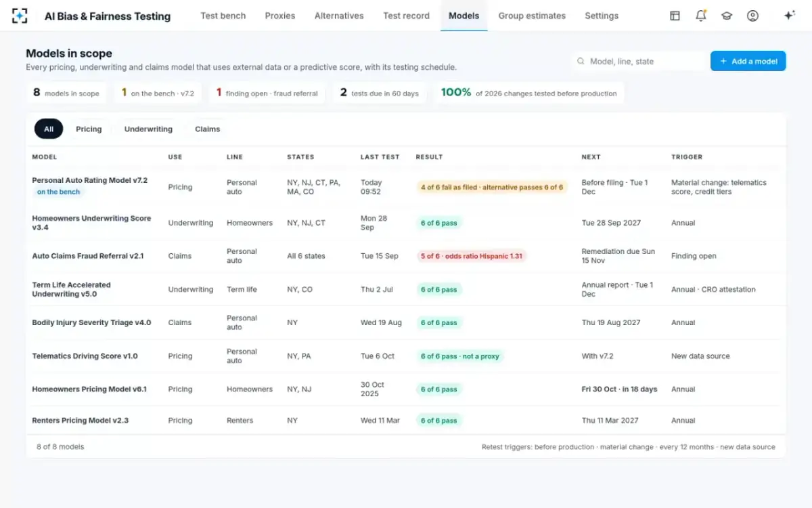Open Personal Auto Rating Model v7.2

tap(89, 180)
